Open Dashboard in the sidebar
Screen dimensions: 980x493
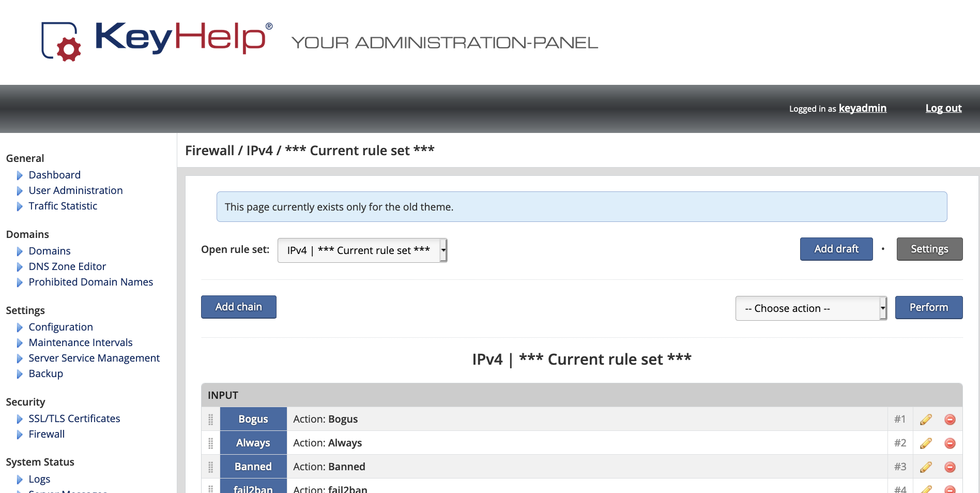click(x=54, y=175)
